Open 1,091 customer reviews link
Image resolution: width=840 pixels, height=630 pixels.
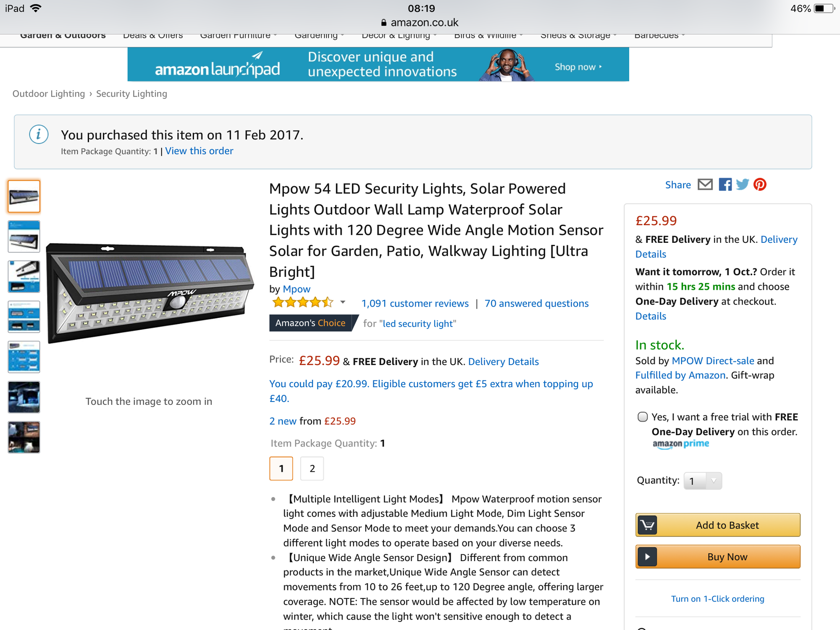tap(415, 303)
